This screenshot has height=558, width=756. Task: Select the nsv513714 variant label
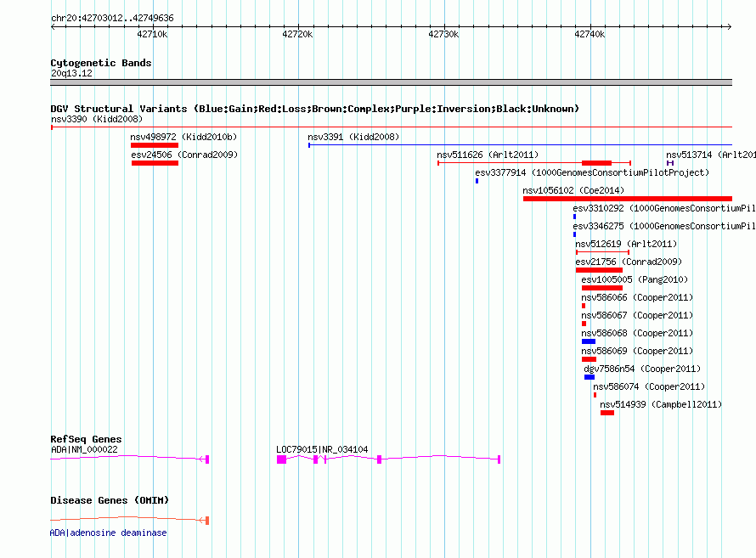pos(711,155)
